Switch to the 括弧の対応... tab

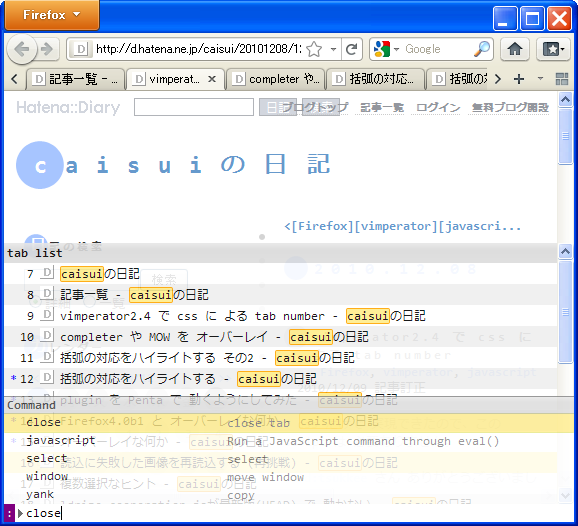(375, 79)
